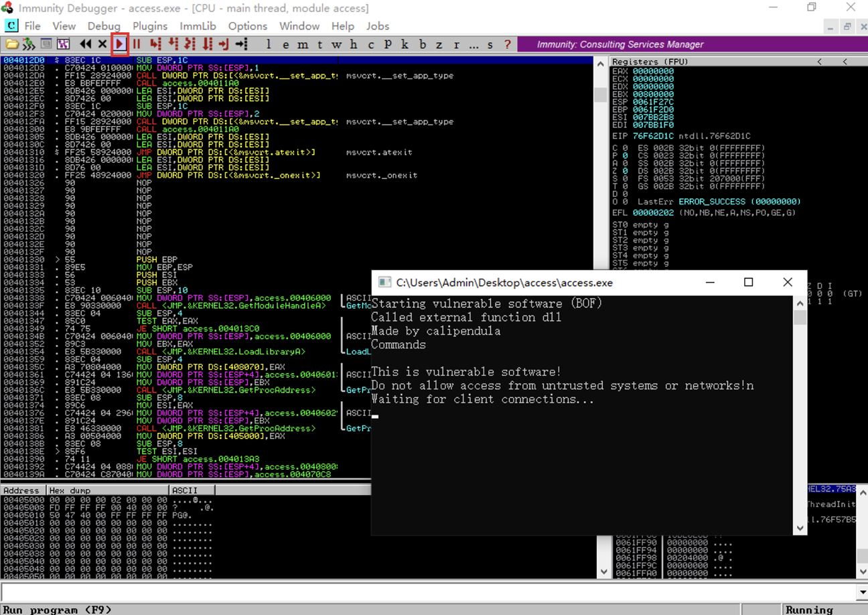This screenshot has width=868, height=615.
Task: Open the Python shell toolbar icon
Action: point(29,44)
